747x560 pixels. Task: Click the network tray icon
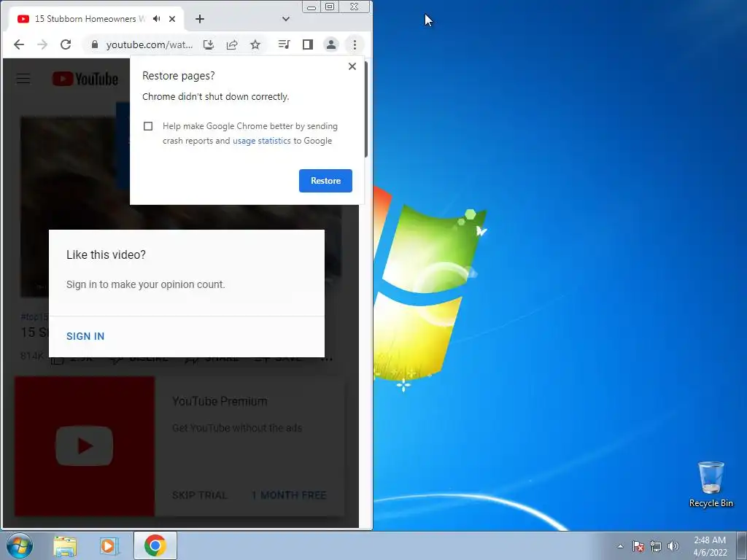coord(656,547)
